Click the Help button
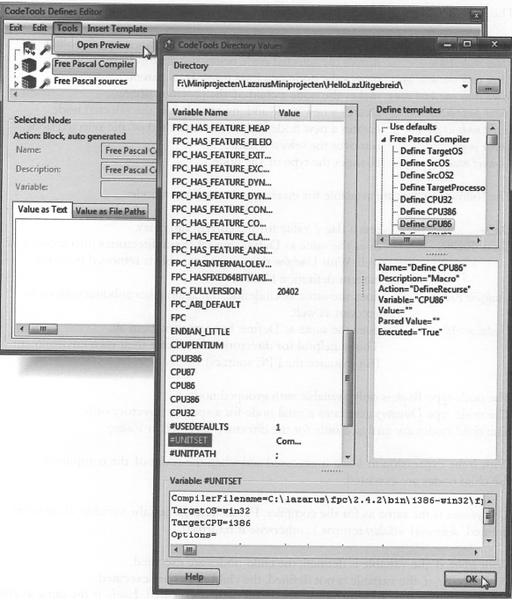This screenshot has height=599, width=512. point(194,577)
